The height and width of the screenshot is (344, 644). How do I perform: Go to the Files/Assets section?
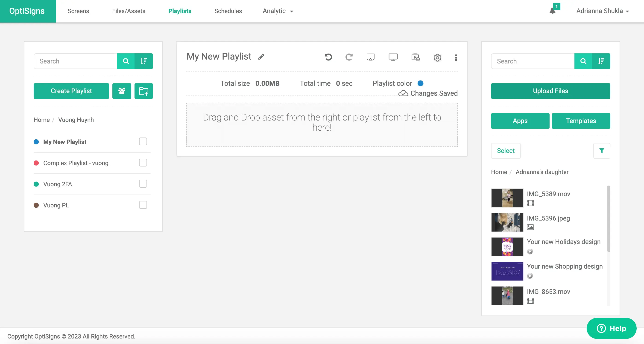coord(129,11)
